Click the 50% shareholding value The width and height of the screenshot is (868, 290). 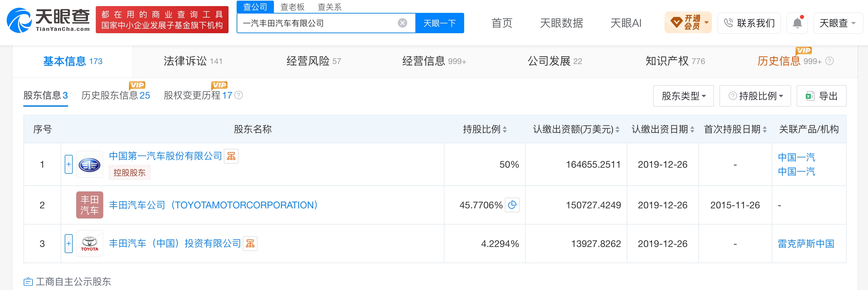tap(509, 165)
